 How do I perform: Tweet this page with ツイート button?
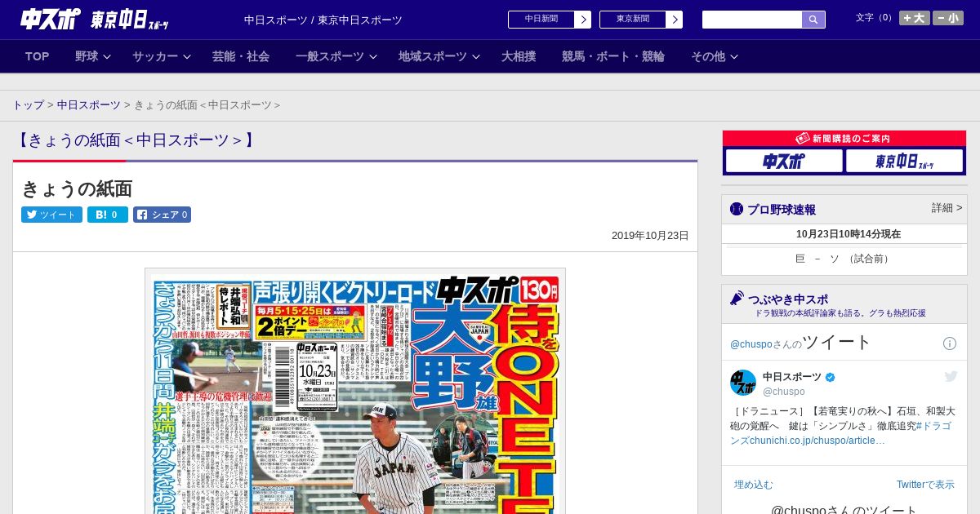(x=51, y=215)
